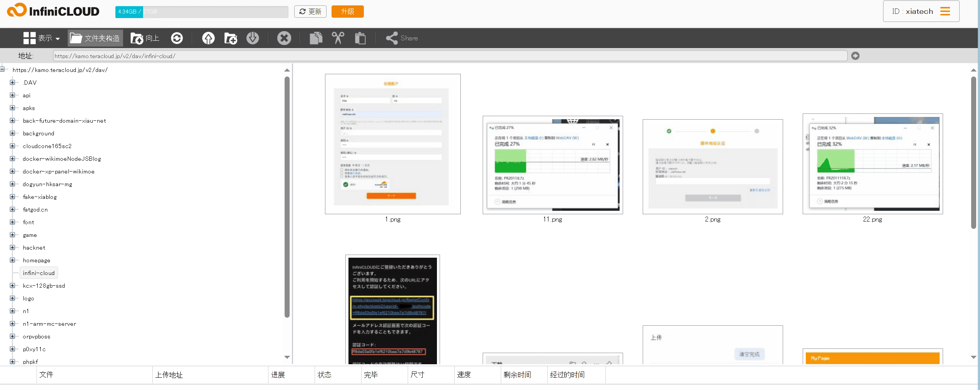Select the infini-cloud folder in tree
980x390 pixels.
click(x=39, y=273)
